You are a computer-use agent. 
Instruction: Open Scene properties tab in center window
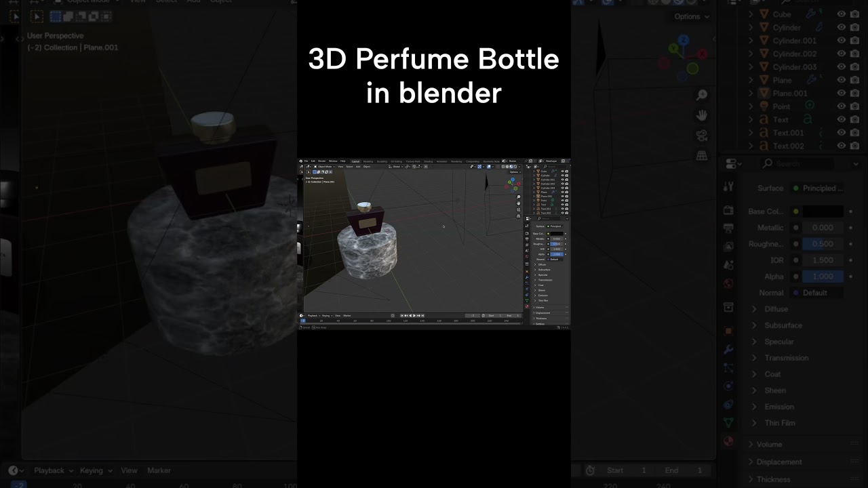tap(527, 250)
